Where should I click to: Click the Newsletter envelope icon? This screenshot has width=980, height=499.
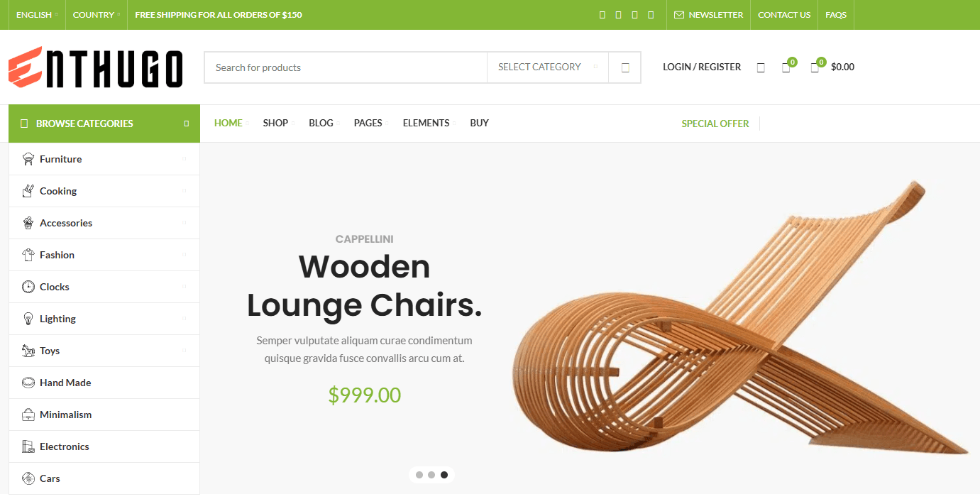pos(679,15)
